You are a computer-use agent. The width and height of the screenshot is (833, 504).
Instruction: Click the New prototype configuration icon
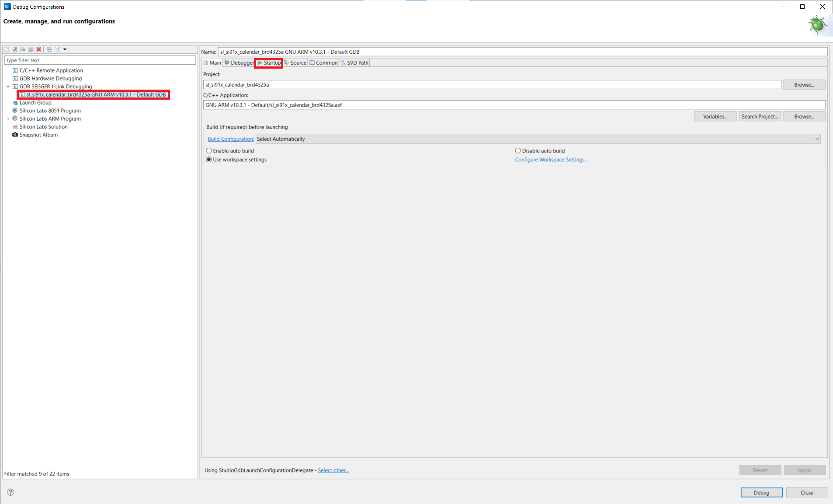click(x=15, y=49)
